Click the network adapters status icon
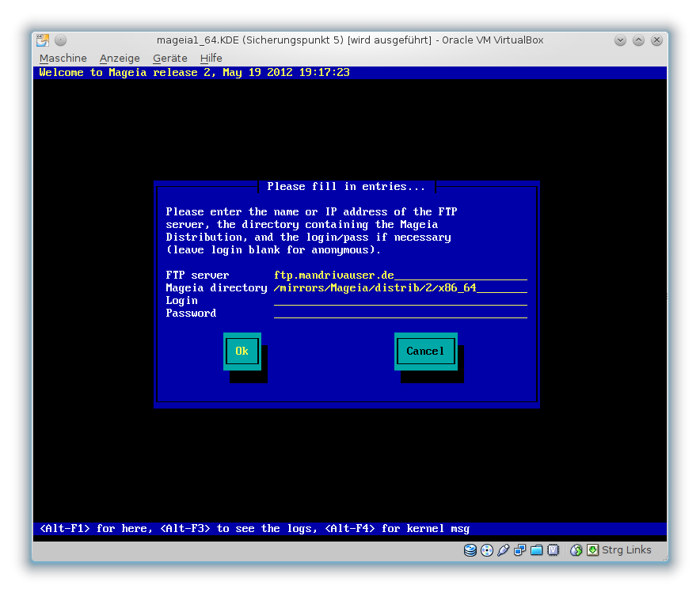 coord(519,550)
